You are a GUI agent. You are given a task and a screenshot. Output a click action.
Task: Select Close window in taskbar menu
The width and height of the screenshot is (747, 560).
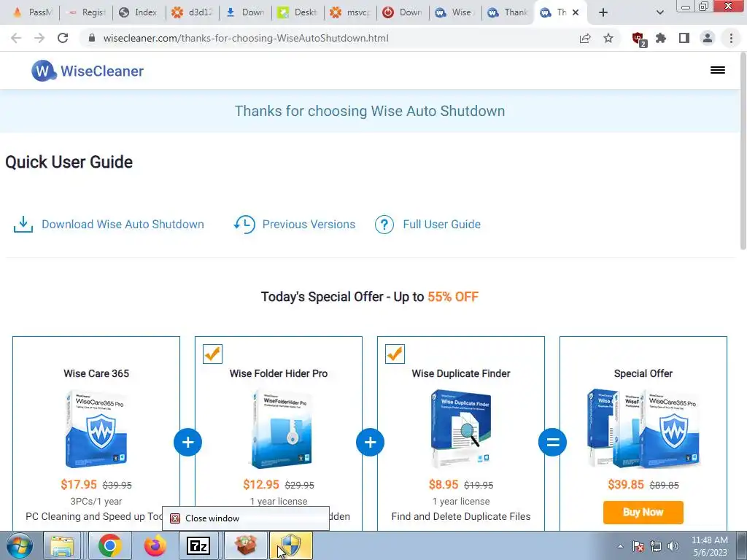pos(245,518)
